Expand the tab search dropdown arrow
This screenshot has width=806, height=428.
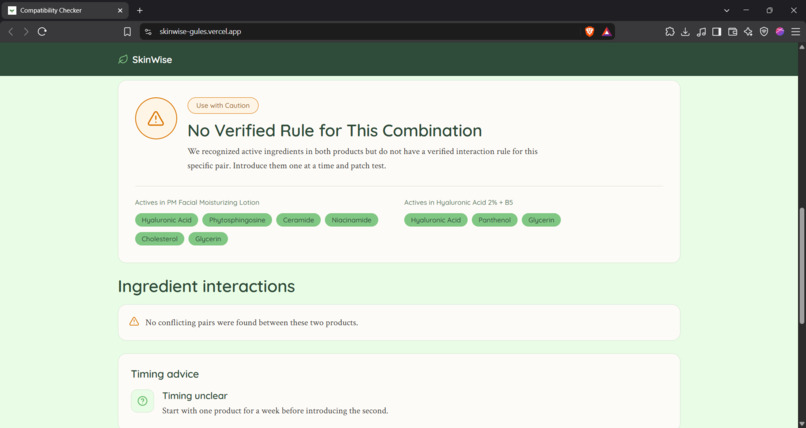(726, 10)
